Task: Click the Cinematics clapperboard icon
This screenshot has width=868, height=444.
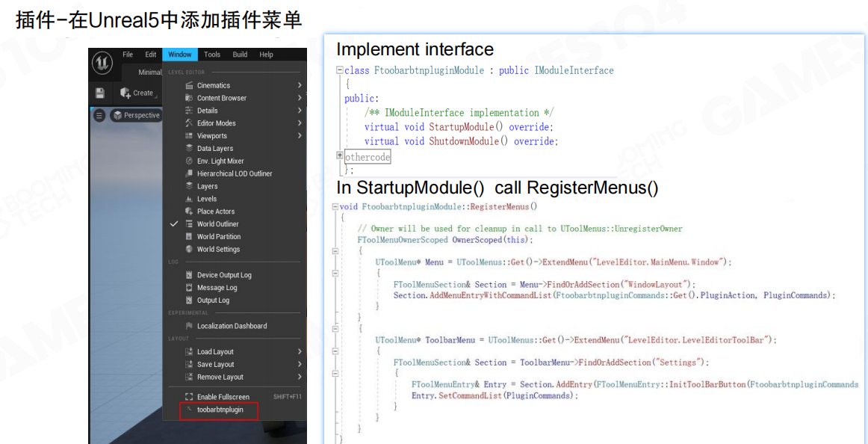Action: click(x=189, y=85)
